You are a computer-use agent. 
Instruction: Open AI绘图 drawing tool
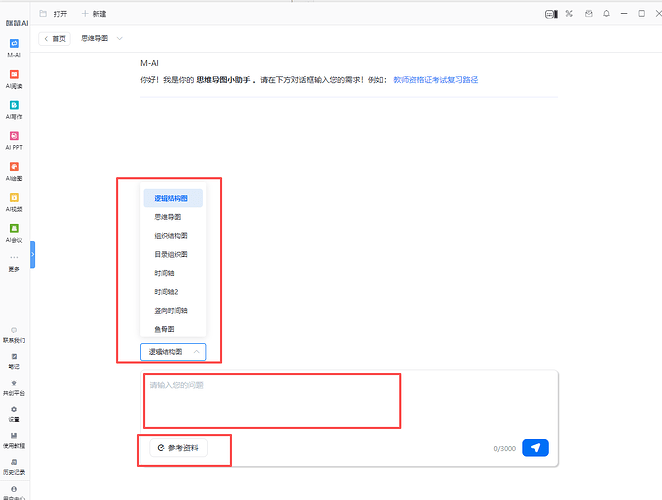14,171
